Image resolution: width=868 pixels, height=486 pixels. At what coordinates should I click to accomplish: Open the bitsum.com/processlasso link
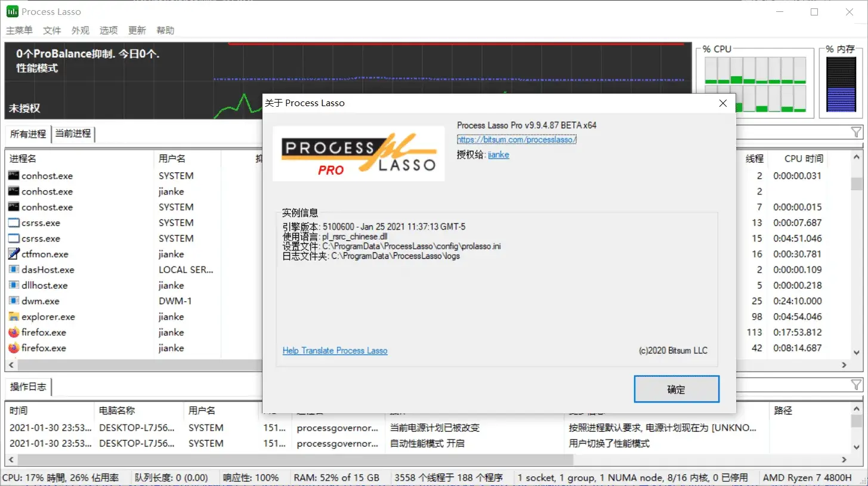coord(517,140)
